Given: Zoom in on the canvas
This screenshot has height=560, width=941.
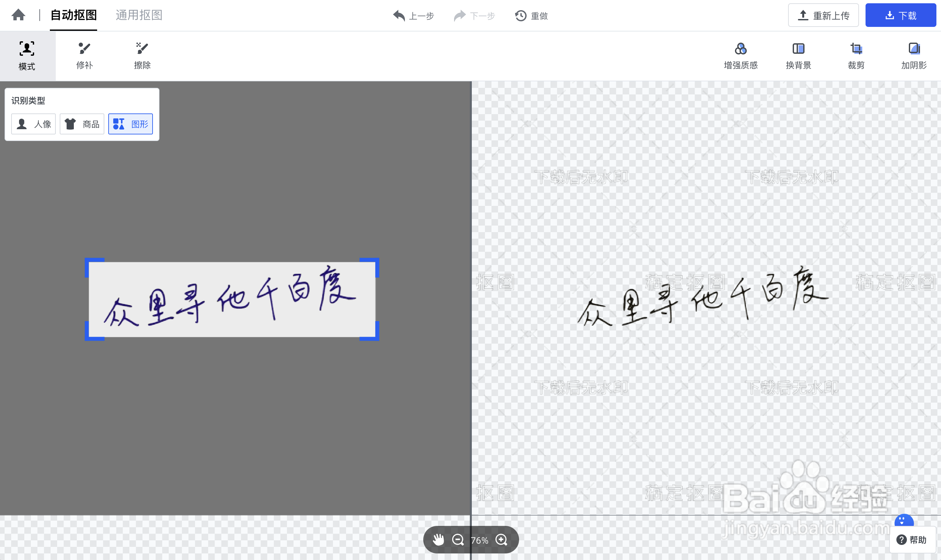Looking at the screenshot, I should tap(501, 540).
